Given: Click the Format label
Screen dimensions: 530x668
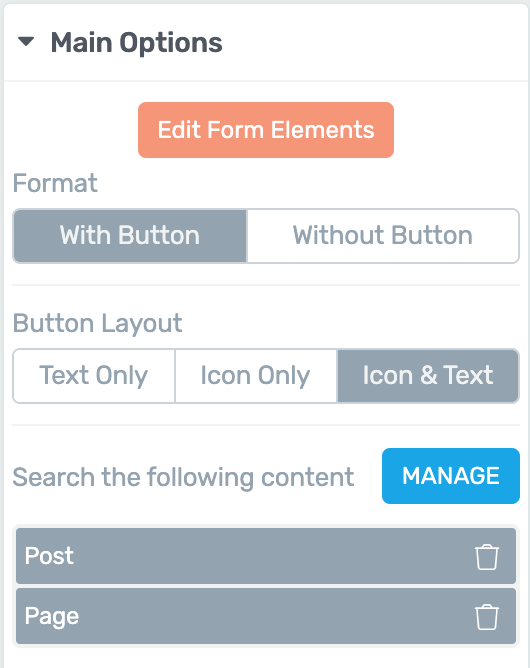Looking at the screenshot, I should 55,183.
